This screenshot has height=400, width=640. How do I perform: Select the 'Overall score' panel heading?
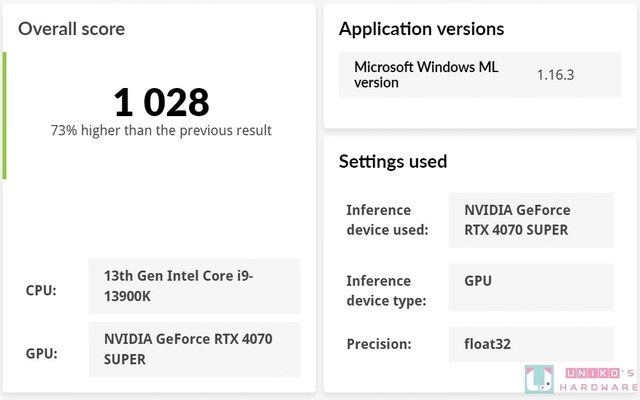tap(72, 29)
